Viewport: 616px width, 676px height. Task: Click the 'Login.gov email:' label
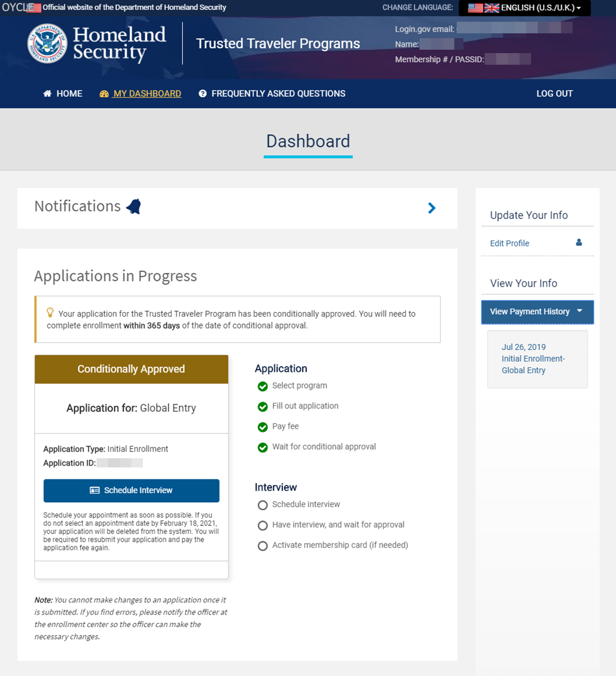[424, 29]
